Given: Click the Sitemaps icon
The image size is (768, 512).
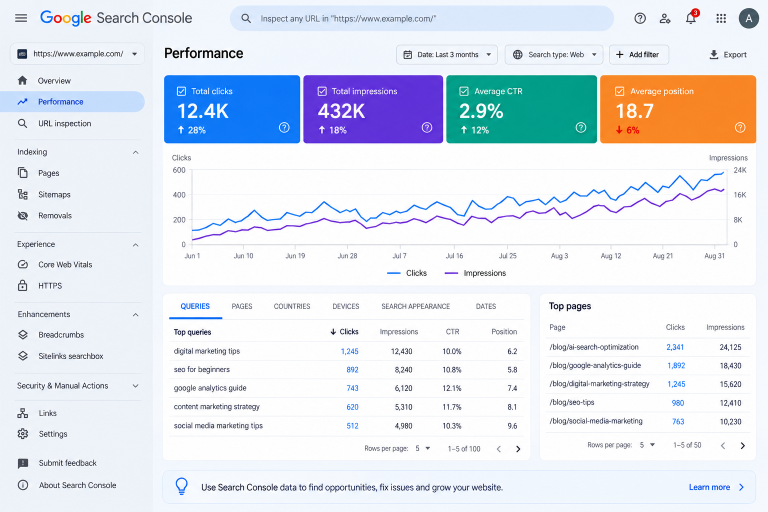Looking at the screenshot, I should (x=23, y=195).
